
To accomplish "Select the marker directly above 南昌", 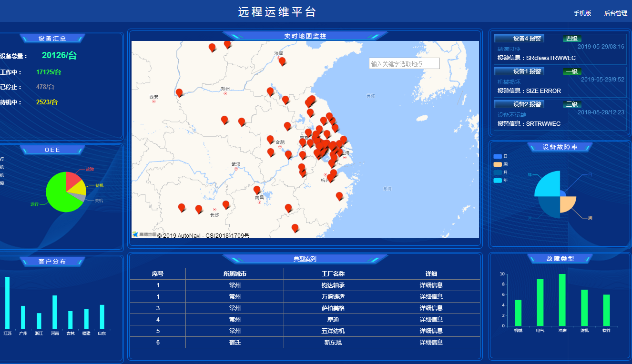I will [x=257, y=189].
